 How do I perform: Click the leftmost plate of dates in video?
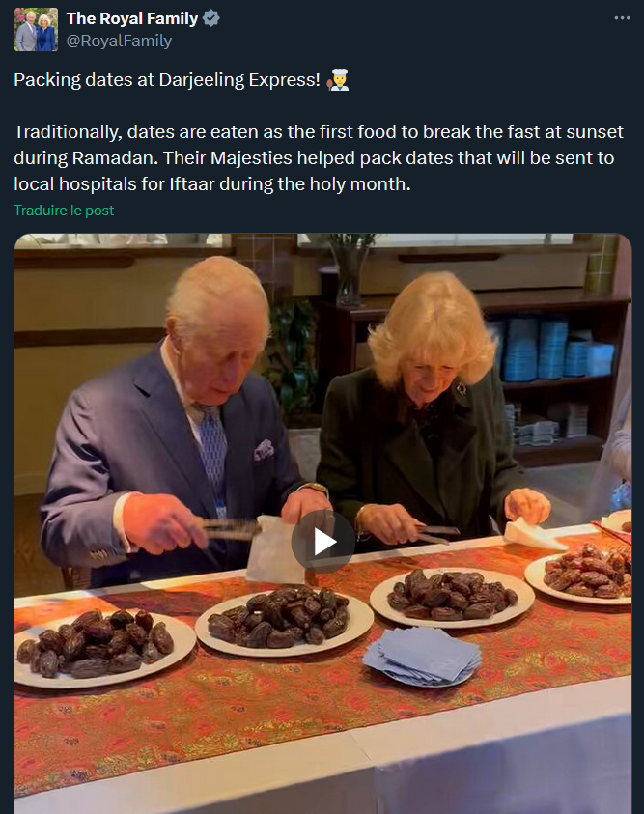tap(103, 648)
